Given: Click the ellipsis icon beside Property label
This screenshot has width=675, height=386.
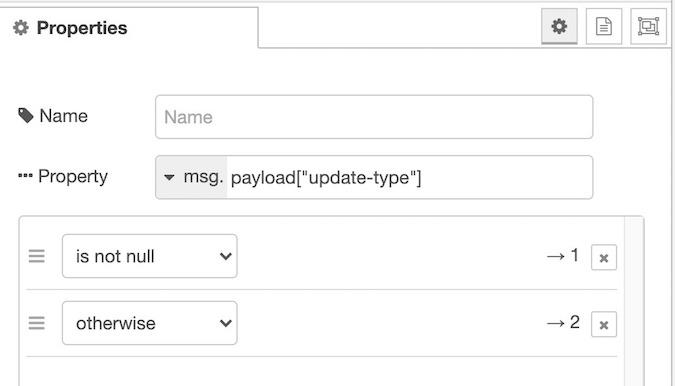Looking at the screenshot, I should (x=25, y=176).
